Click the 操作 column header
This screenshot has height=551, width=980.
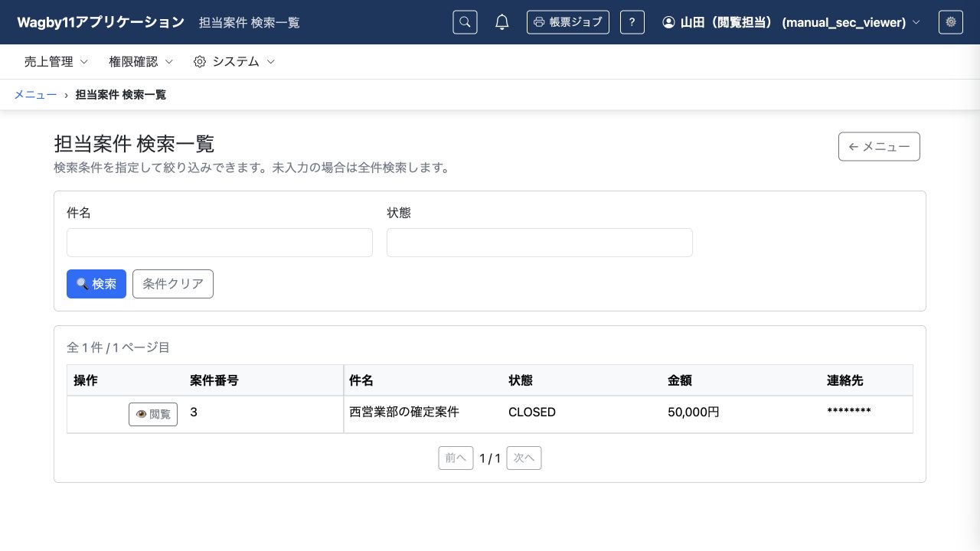click(x=126, y=380)
